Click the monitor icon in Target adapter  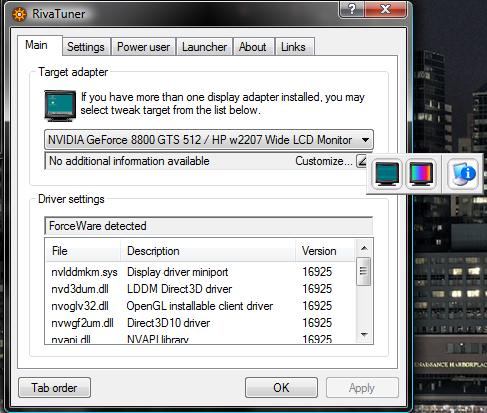[60, 105]
